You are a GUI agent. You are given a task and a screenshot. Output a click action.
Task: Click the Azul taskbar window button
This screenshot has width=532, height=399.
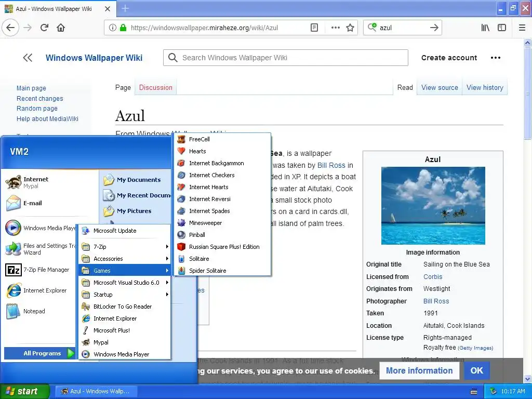pyautogui.click(x=96, y=391)
